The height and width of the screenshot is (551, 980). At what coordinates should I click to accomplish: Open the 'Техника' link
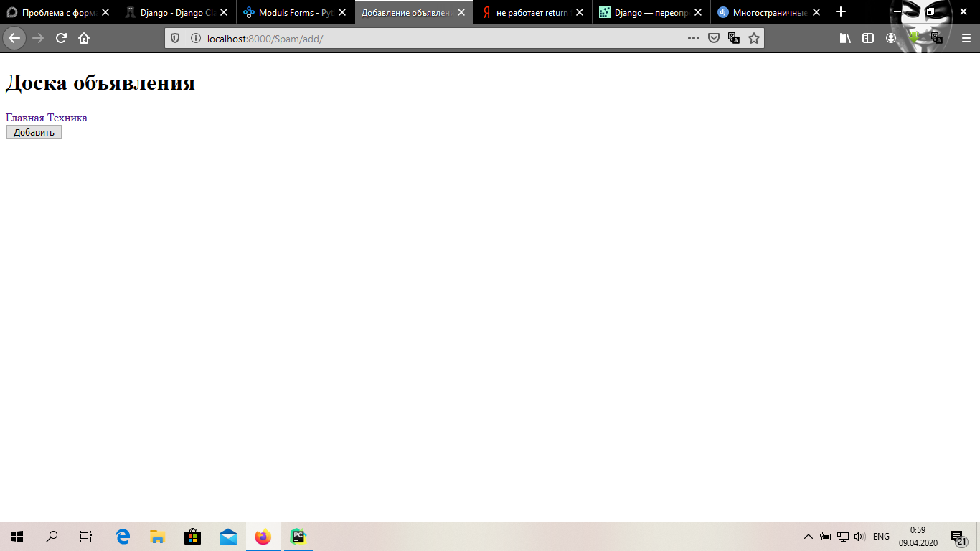tap(67, 118)
